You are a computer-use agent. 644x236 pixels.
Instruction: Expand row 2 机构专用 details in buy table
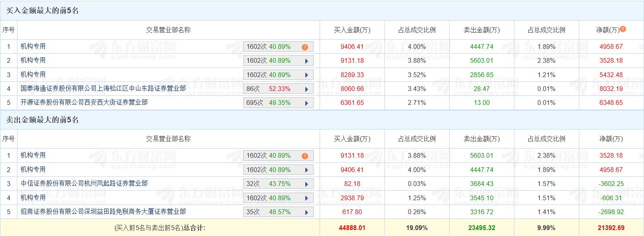[306, 61]
